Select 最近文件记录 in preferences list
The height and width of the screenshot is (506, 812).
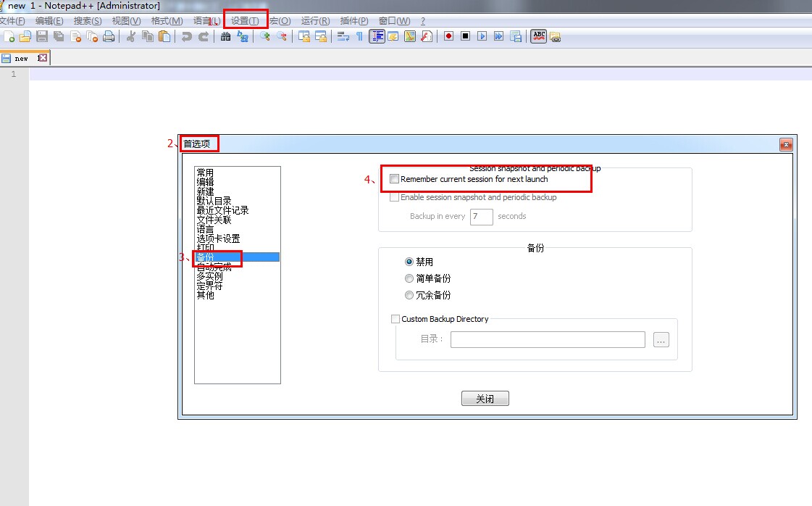222,210
